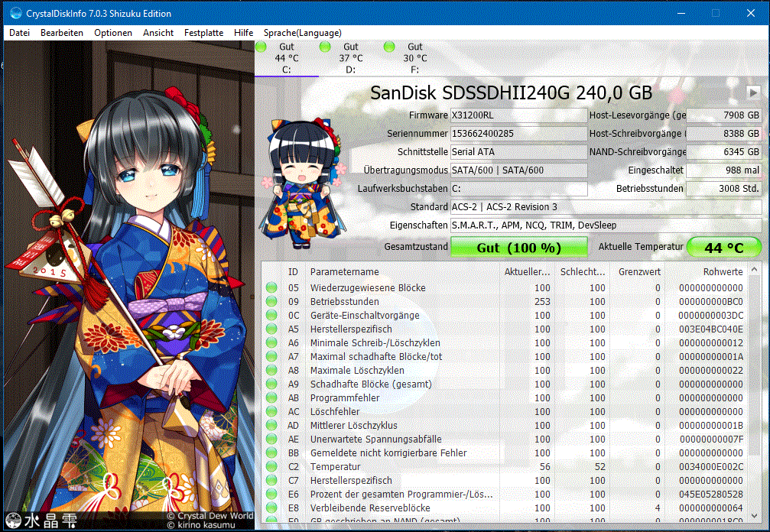
Task: Click the SMART list vertical scrollbar thumb
Action: click(x=755, y=365)
